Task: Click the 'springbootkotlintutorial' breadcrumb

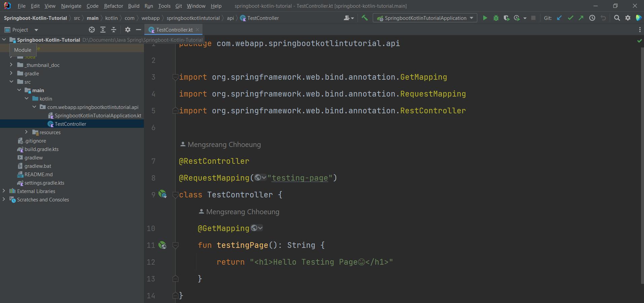Action: pos(193,18)
